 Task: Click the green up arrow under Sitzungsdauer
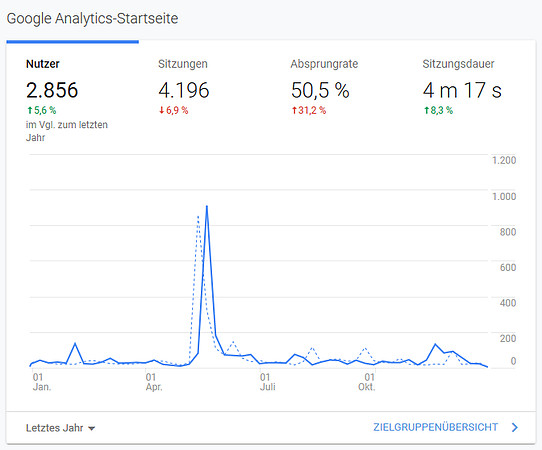(x=426, y=110)
